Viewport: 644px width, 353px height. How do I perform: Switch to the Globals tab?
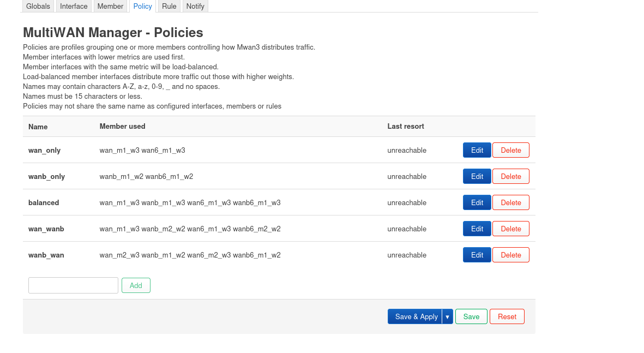click(x=38, y=6)
